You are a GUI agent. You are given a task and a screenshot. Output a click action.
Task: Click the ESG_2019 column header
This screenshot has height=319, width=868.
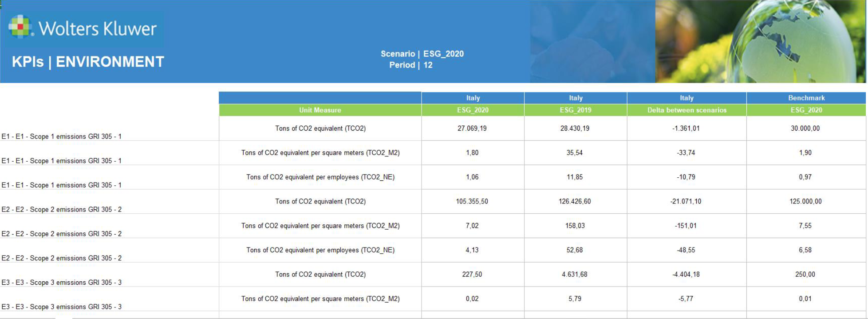(575, 110)
